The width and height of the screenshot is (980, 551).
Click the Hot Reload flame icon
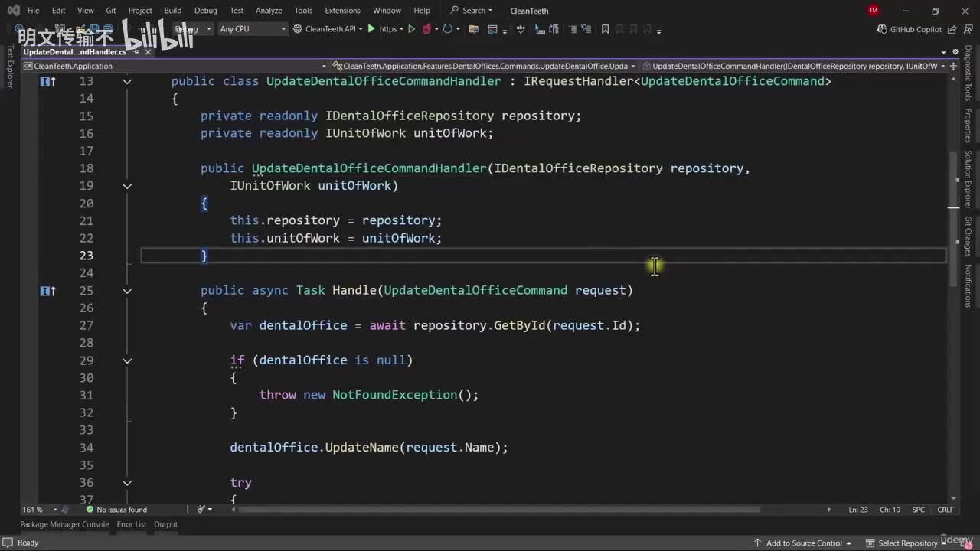426,29
